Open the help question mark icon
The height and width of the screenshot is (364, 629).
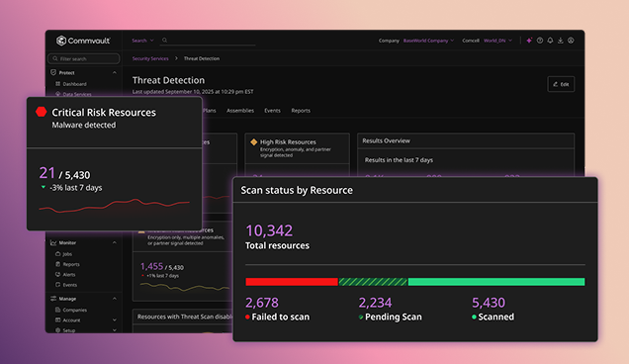point(540,41)
